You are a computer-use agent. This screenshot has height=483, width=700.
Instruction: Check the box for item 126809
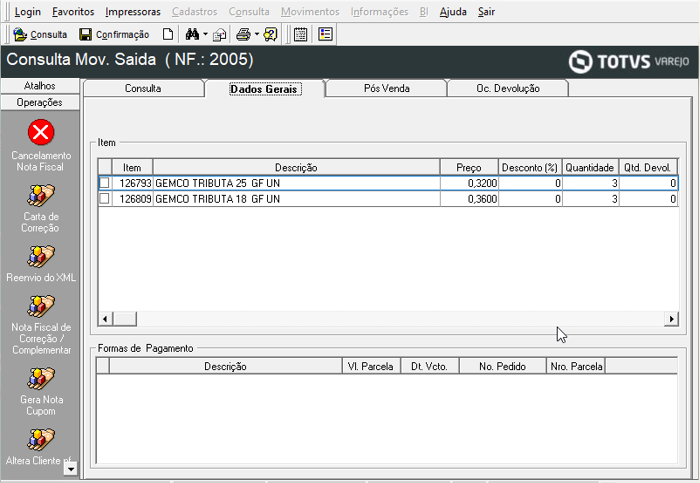pos(104,198)
